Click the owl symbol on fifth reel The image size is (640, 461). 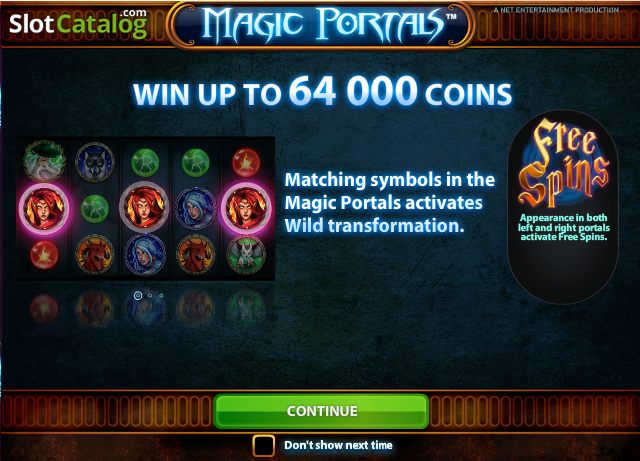tap(246, 254)
